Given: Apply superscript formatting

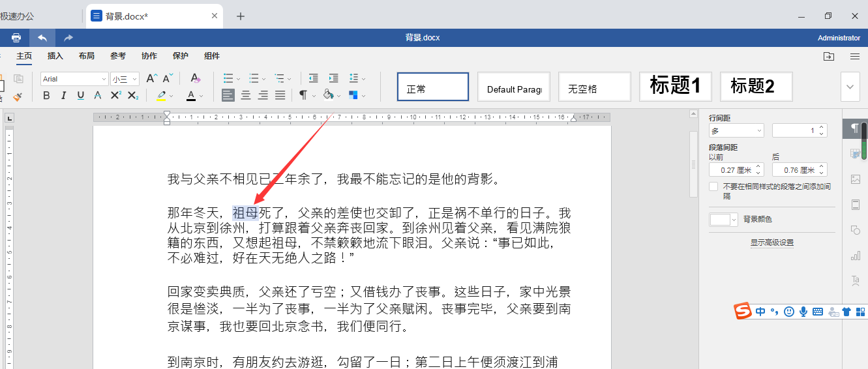Looking at the screenshot, I should tap(115, 95).
